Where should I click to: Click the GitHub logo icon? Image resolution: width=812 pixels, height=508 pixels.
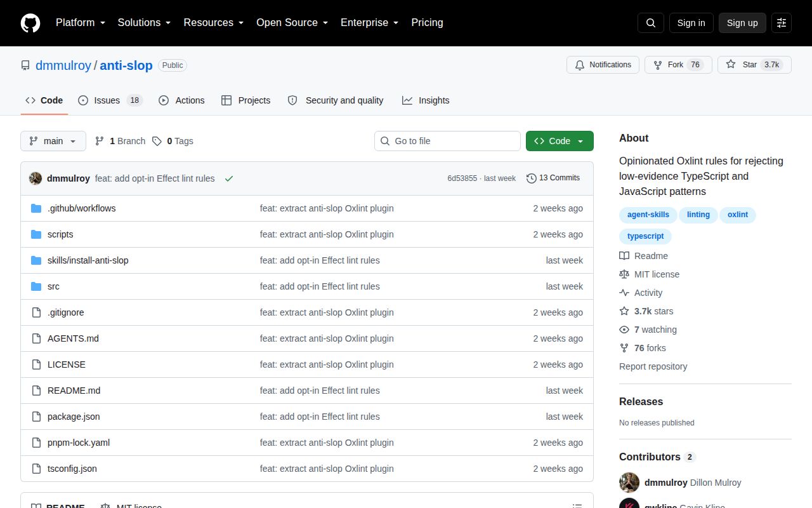pyautogui.click(x=30, y=23)
